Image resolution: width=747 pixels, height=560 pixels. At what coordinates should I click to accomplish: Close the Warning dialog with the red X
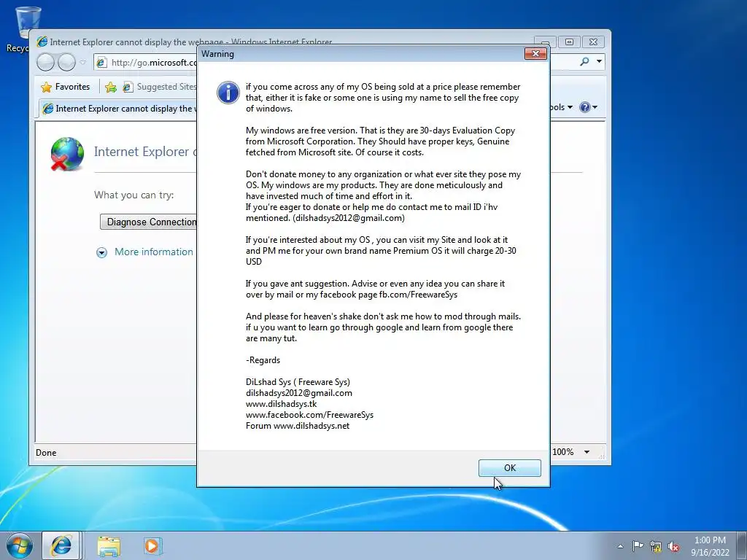[535, 54]
